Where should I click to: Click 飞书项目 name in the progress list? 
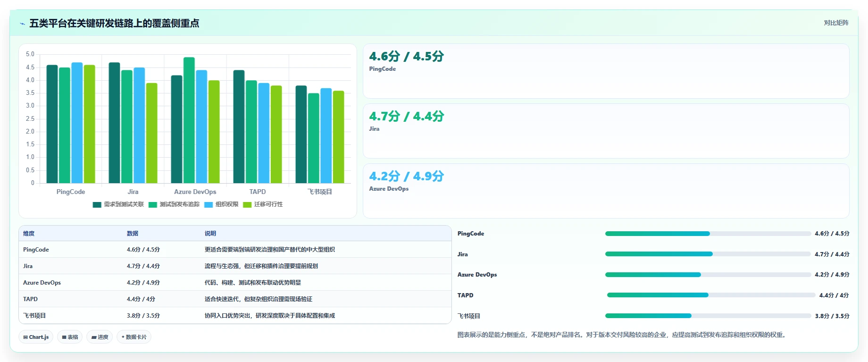coord(469,316)
